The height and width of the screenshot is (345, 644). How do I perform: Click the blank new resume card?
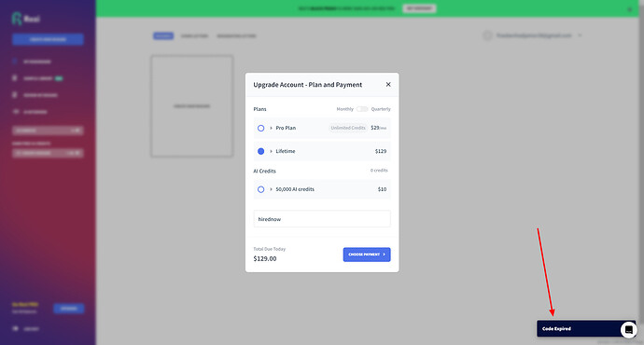point(192,106)
